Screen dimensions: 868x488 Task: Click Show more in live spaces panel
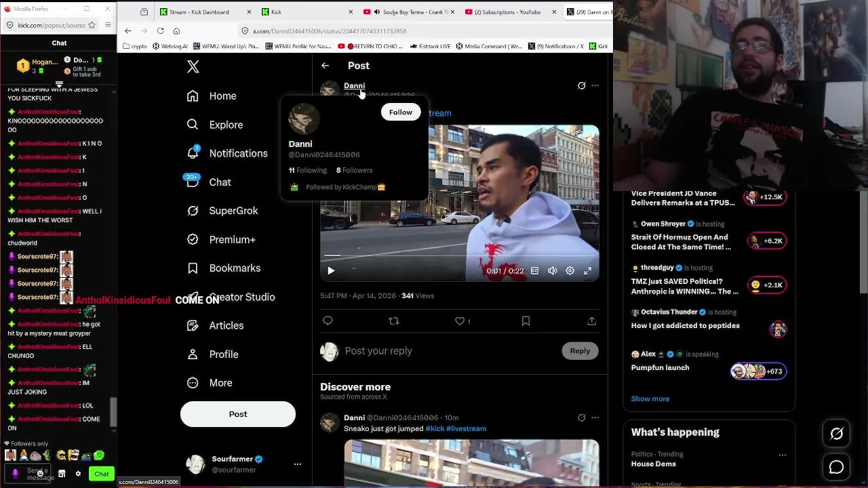650,399
